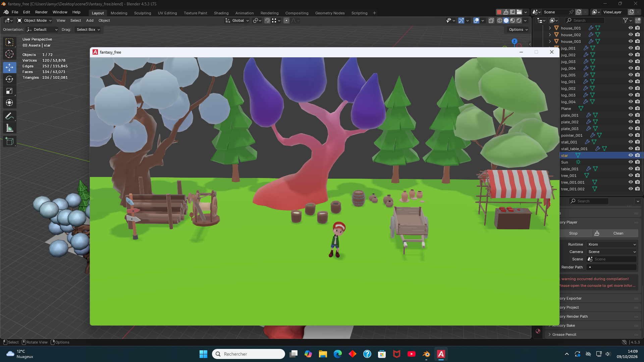
Task: Activate the Select Box tool icon
Action: [9, 42]
